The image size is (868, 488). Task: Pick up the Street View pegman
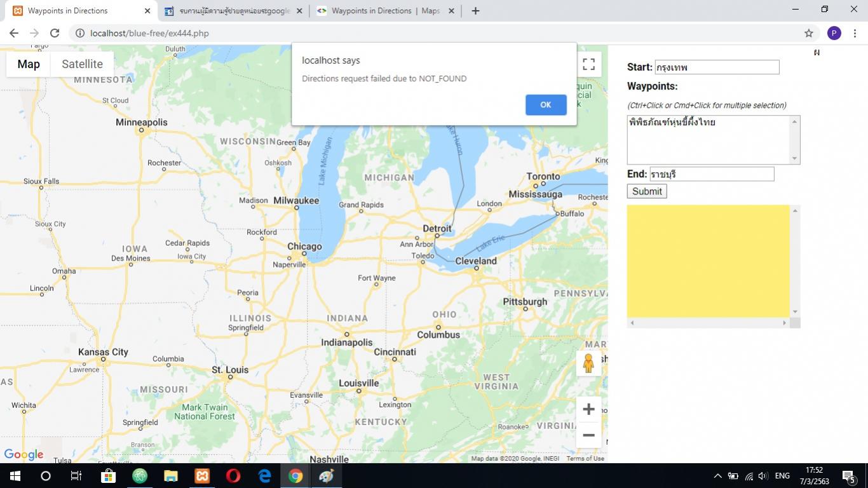(588, 363)
